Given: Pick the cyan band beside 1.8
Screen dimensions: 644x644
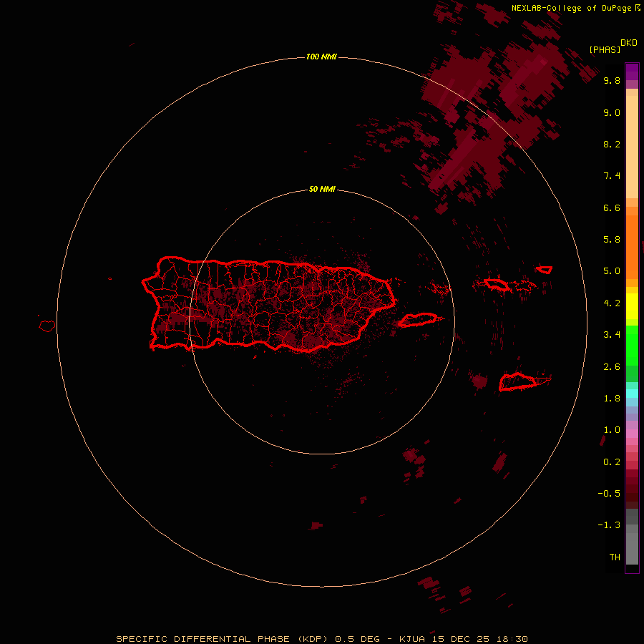Looking at the screenshot, I should click(x=632, y=394).
